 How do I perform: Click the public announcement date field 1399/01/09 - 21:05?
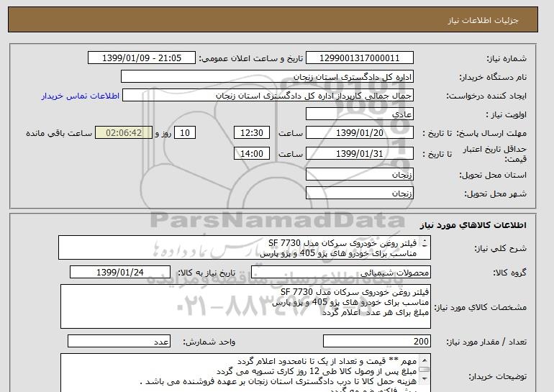(x=141, y=58)
